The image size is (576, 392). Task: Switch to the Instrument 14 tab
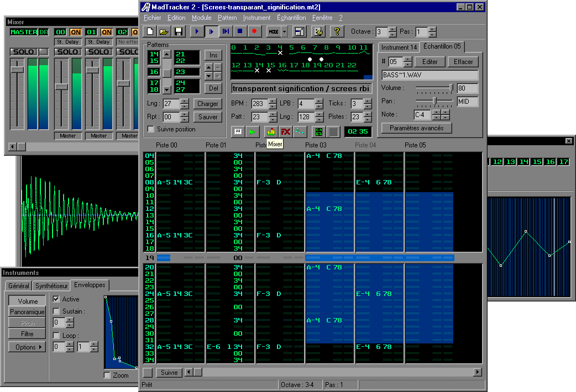399,47
